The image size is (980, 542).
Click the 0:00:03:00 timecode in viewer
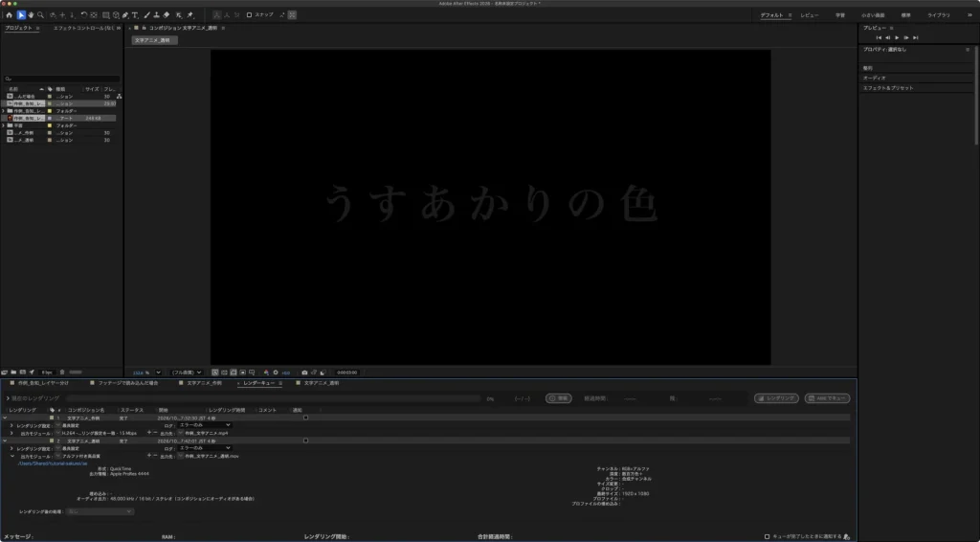tap(346, 373)
